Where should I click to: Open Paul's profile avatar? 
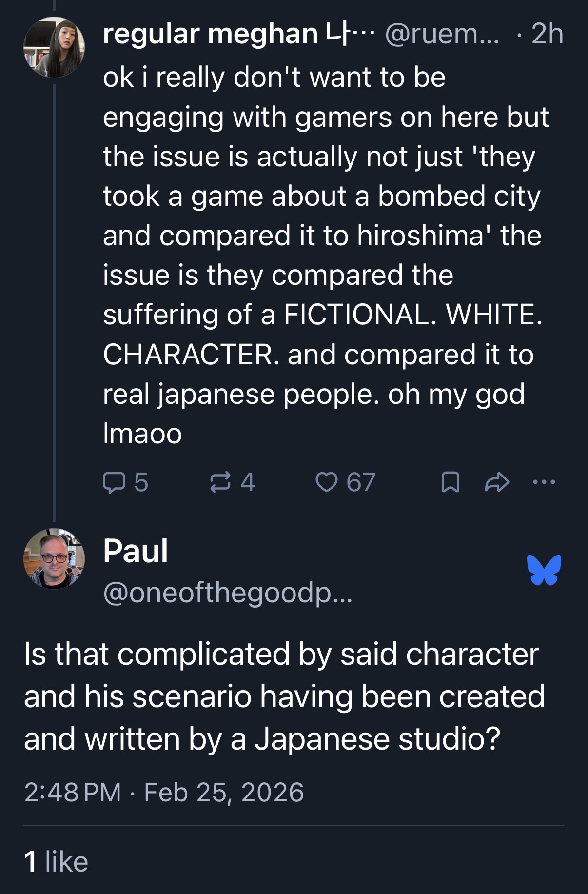pos(54,558)
